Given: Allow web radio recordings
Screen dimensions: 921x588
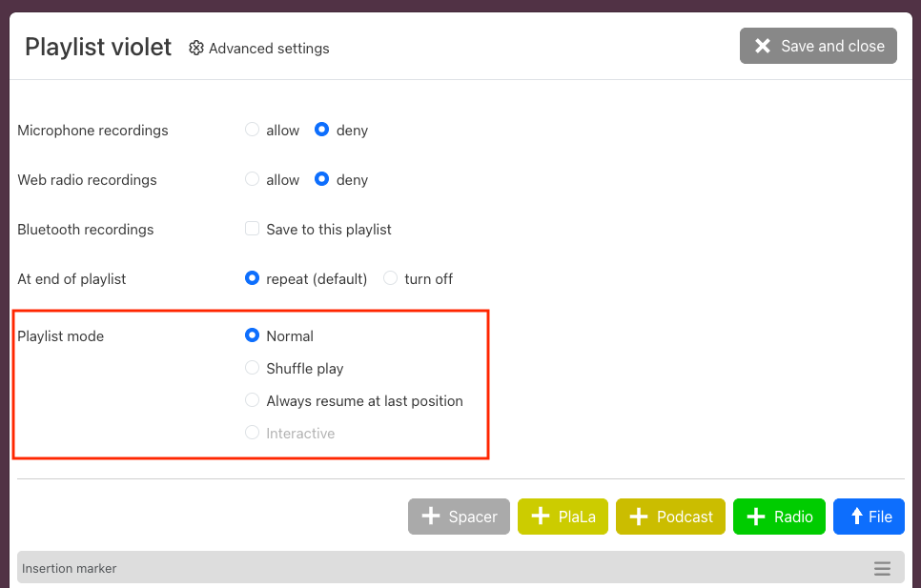Looking at the screenshot, I should click(253, 179).
